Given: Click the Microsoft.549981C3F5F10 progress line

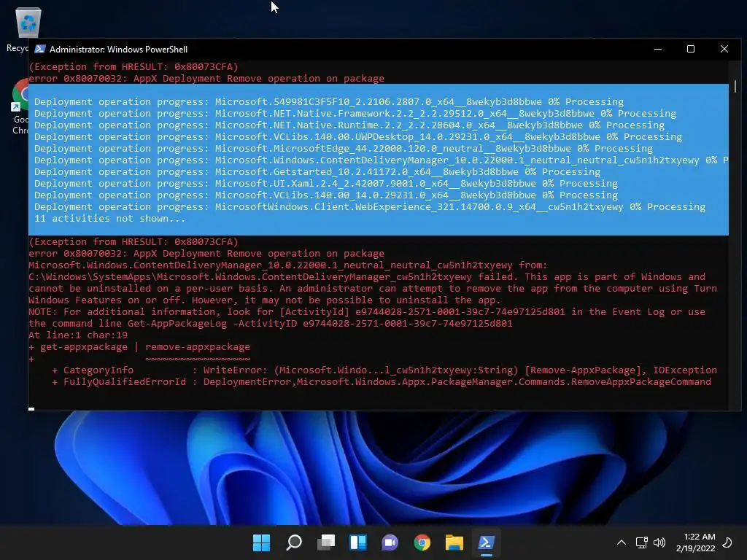Looking at the screenshot, I should (329, 102).
